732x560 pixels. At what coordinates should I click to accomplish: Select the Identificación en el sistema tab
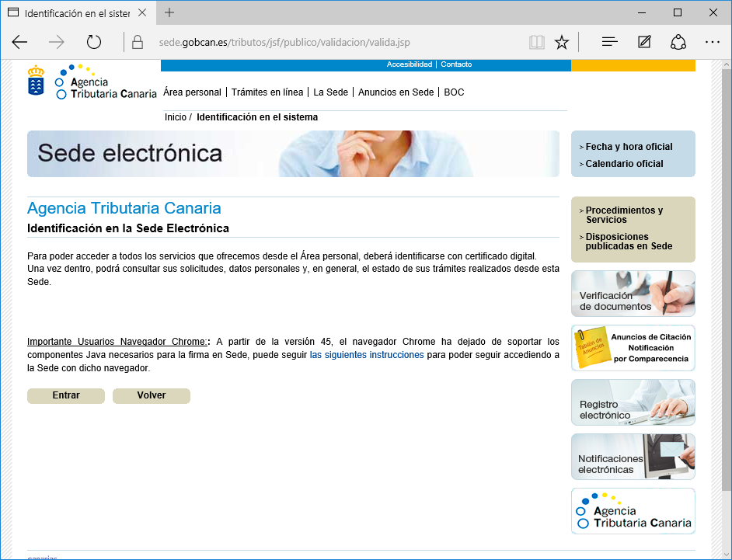pyautogui.click(x=78, y=13)
